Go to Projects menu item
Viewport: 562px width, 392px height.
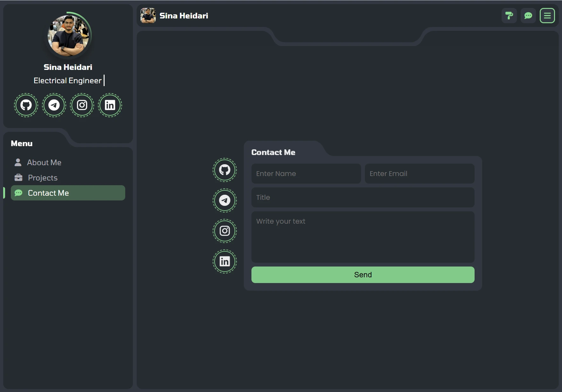pyautogui.click(x=43, y=178)
